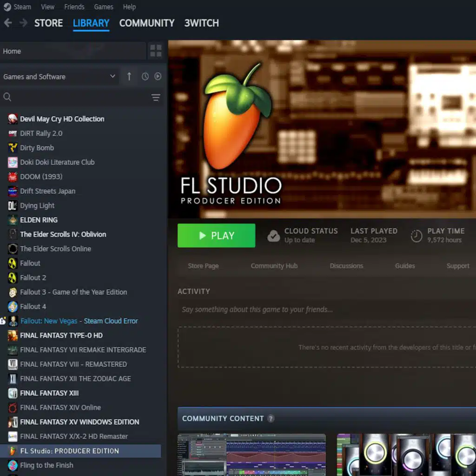Switch to the STORE tab
Viewport: 476px width, 476px height.
(x=48, y=23)
